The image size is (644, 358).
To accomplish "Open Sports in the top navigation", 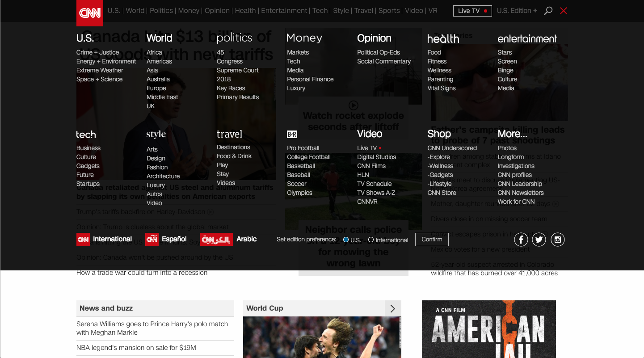I will [389, 11].
